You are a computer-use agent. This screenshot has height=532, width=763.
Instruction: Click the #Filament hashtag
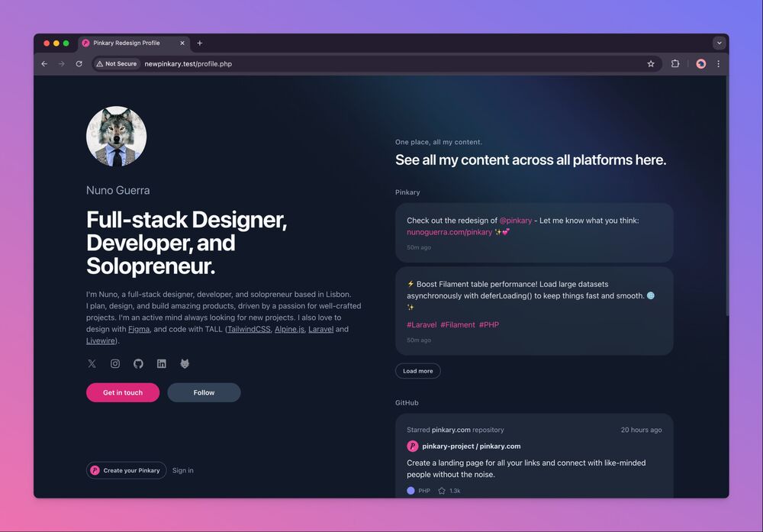tap(457, 324)
